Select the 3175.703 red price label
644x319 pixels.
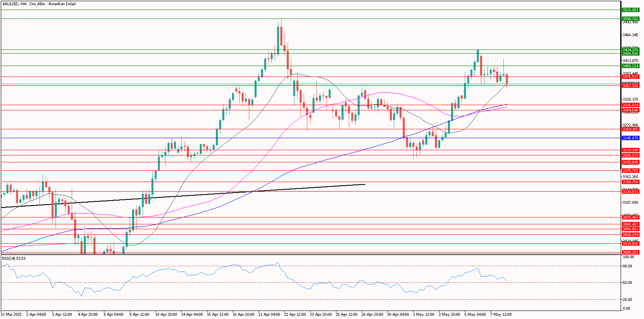(x=630, y=170)
